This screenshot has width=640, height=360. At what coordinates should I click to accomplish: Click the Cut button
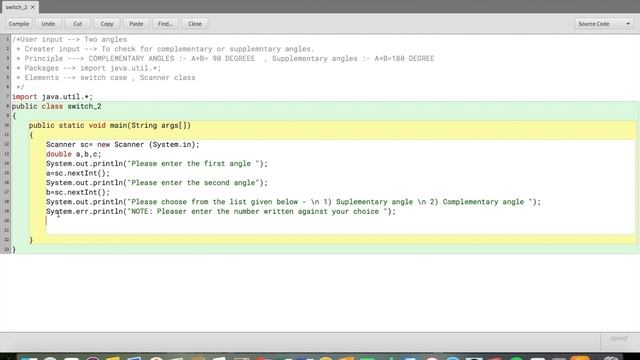click(78, 24)
